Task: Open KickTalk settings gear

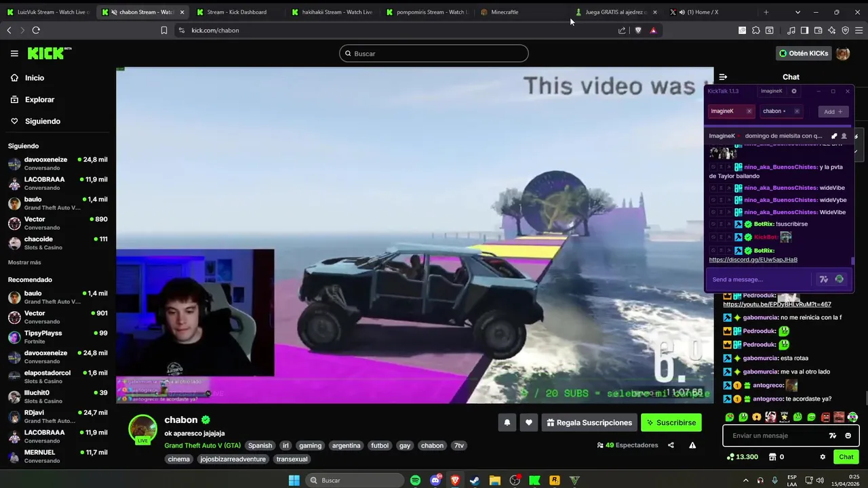Action: click(794, 91)
